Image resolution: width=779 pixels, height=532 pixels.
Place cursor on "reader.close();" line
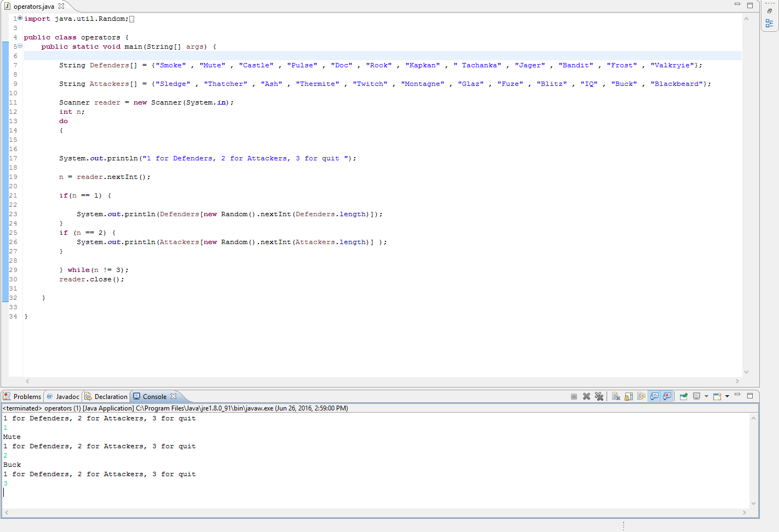[92, 279]
